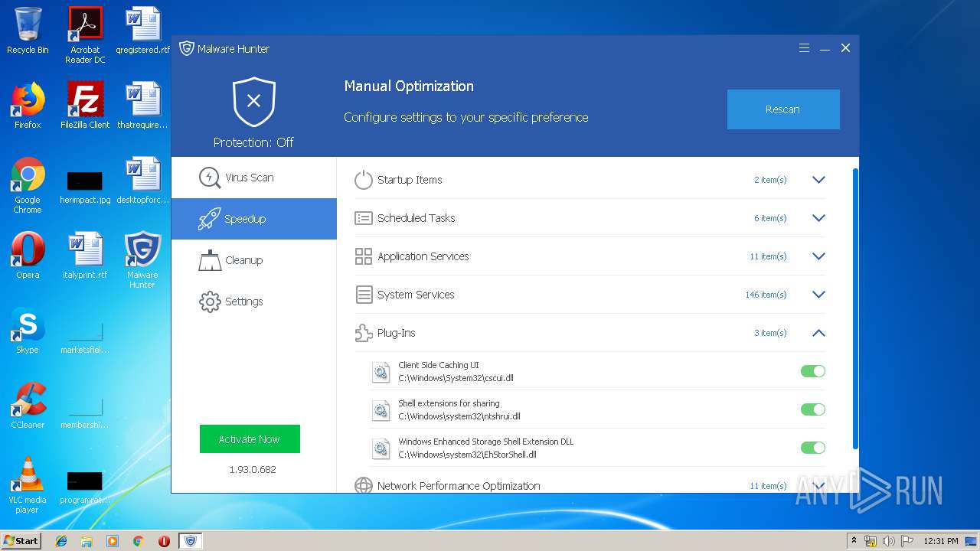Open the Windows Start menu

(x=21, y=541)
